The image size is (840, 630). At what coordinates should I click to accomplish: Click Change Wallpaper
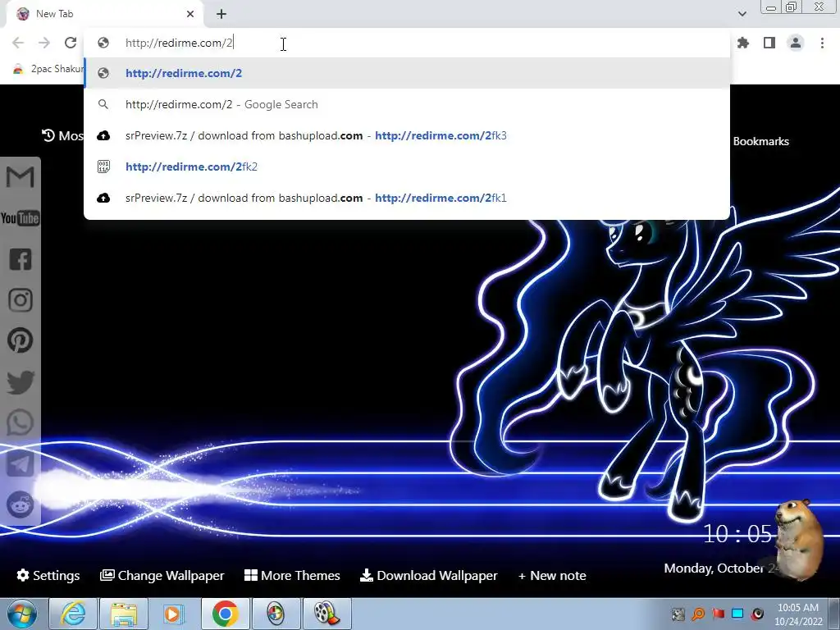(162, 575)
